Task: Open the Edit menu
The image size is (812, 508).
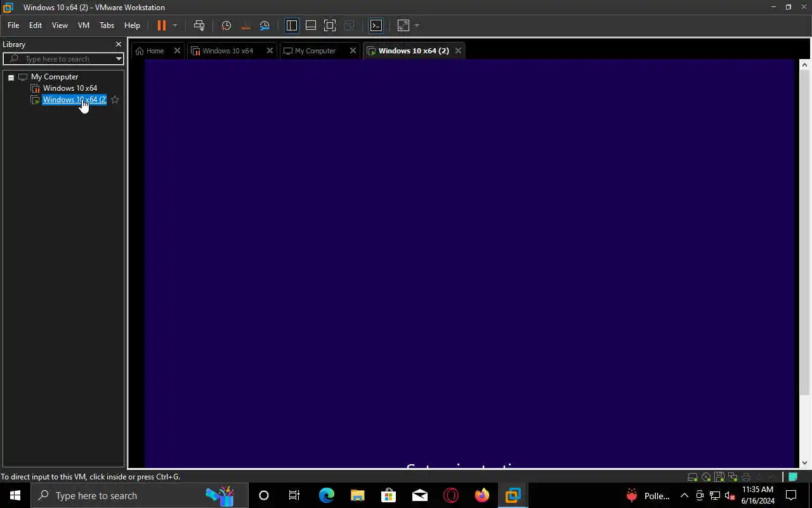Action: tap(36, 25)
